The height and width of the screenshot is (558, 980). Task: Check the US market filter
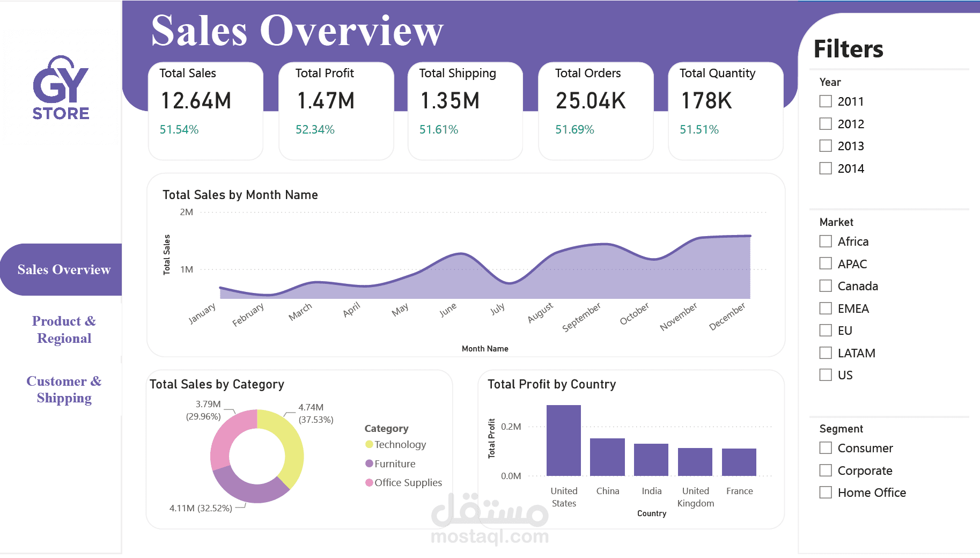click(825, 375)
